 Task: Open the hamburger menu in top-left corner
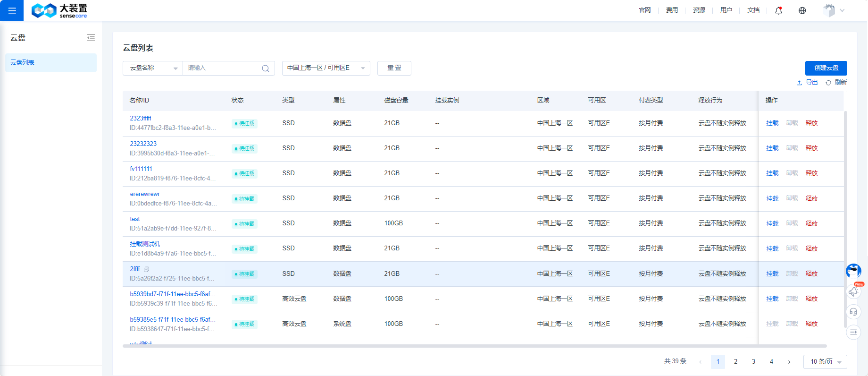coord(12,10)
